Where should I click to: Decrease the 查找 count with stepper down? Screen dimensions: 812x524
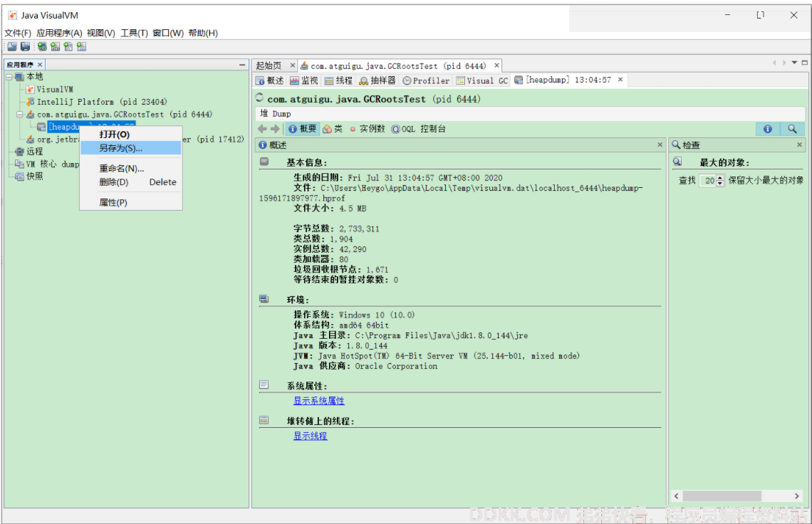tap(720, 183)
